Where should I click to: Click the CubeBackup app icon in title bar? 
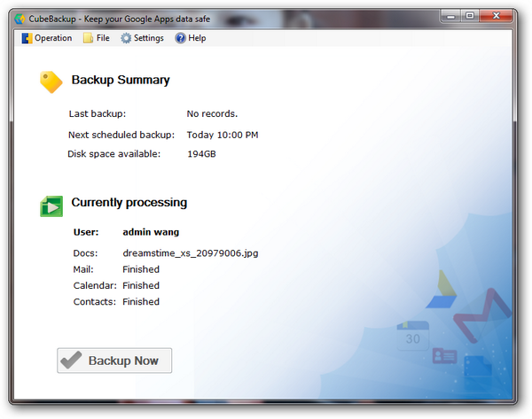click(x=20, y=19)
